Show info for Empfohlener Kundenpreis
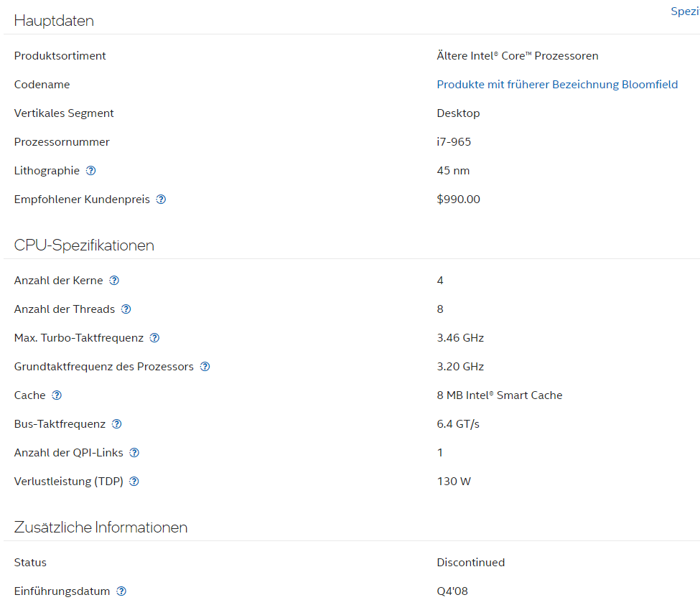 pos(161,200)
